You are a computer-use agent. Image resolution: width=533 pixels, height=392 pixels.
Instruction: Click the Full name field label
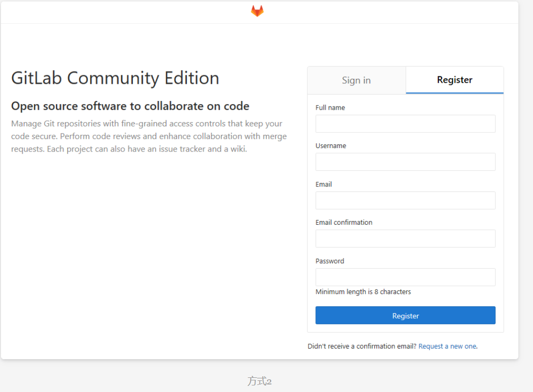click(330, 107)
